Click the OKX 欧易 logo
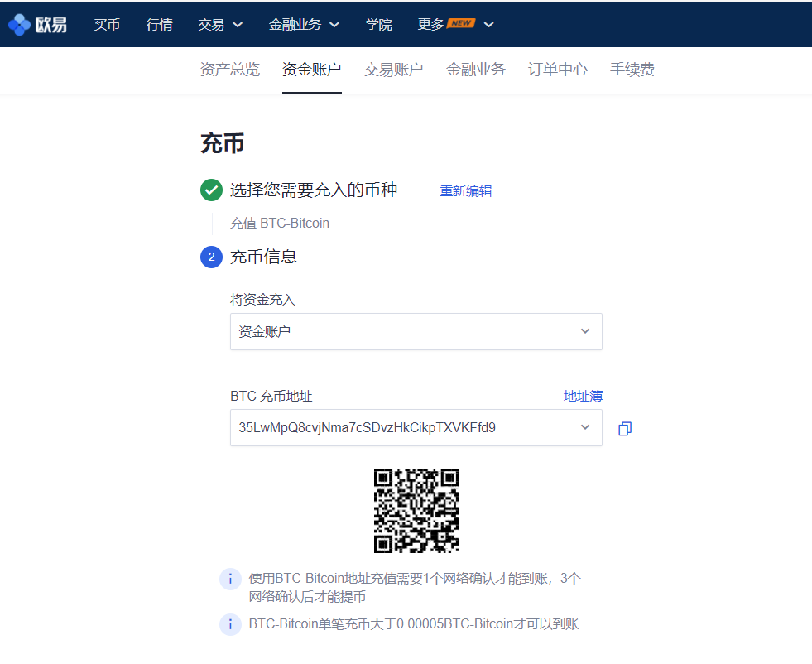This screenshot has height=664, width=812. (x=38, y=24)
